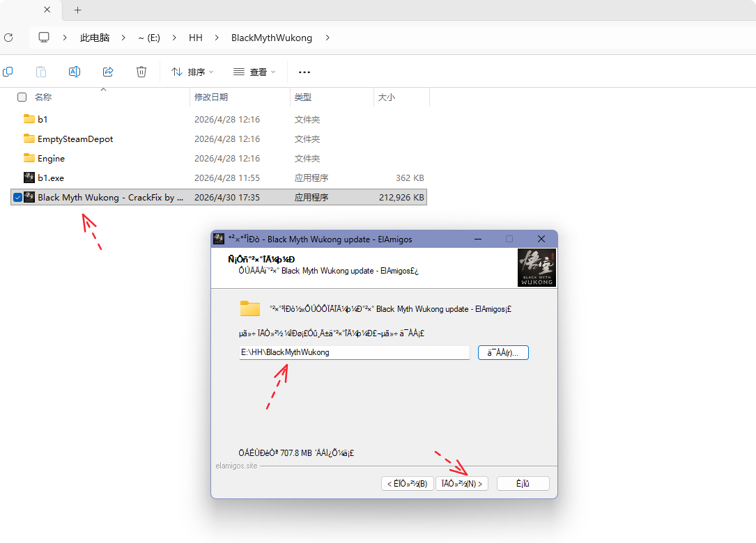Uncheck the Black Myth Wukong CrackFix checkbox
This screenshot has width=756, height=543.
tap(17, 198)
